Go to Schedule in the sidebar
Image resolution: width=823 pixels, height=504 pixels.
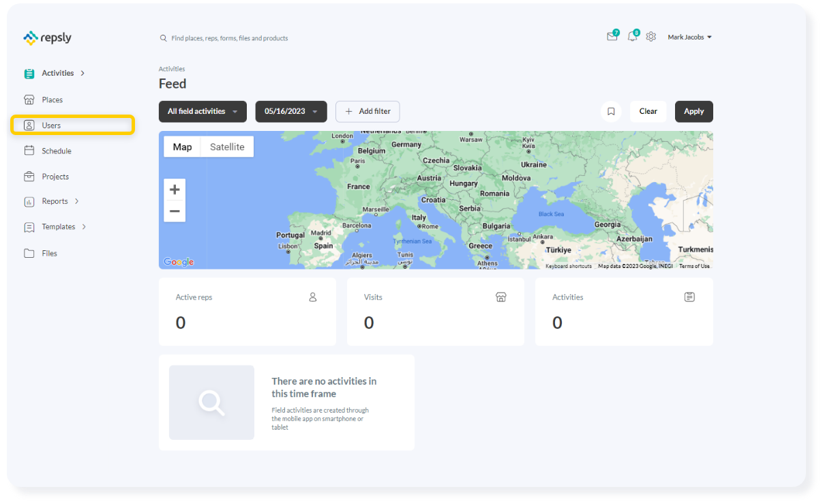tap(57, 151)
